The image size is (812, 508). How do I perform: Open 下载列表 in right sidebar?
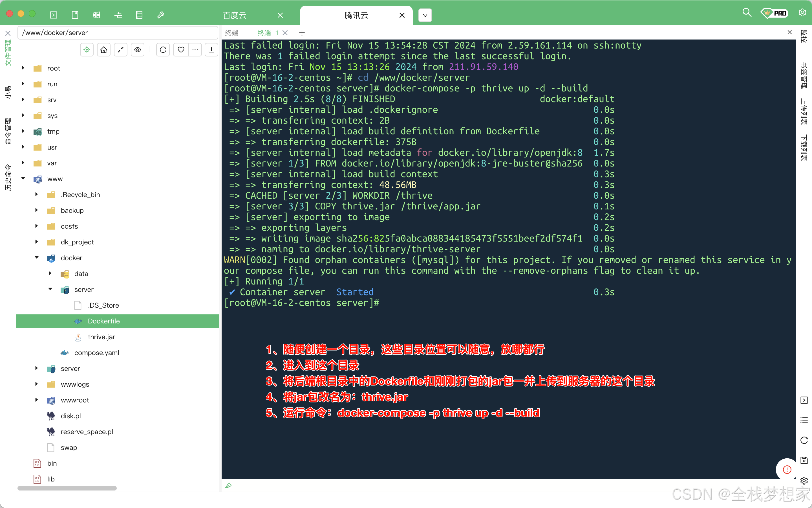point(804,148)
